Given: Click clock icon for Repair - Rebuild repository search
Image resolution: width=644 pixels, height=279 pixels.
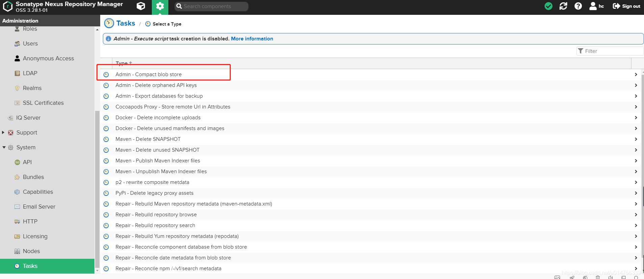Looking at the screenshot, I should [106, 225].
